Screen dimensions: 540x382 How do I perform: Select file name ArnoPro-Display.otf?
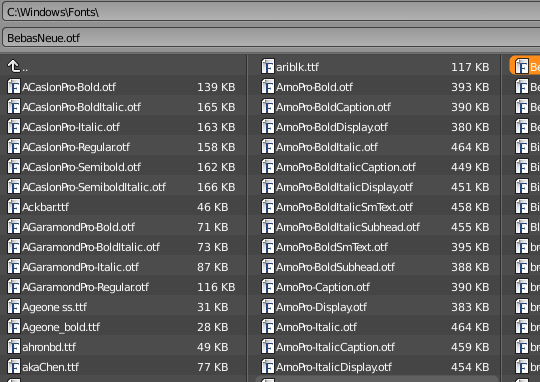[321, 307]
